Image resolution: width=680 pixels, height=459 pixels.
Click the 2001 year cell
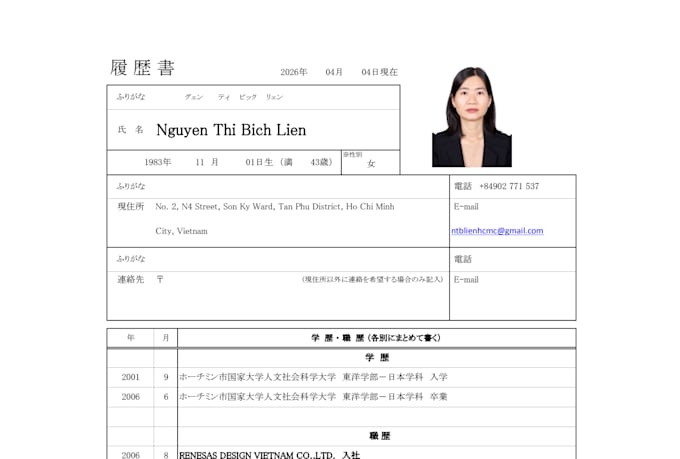[131, 377]
